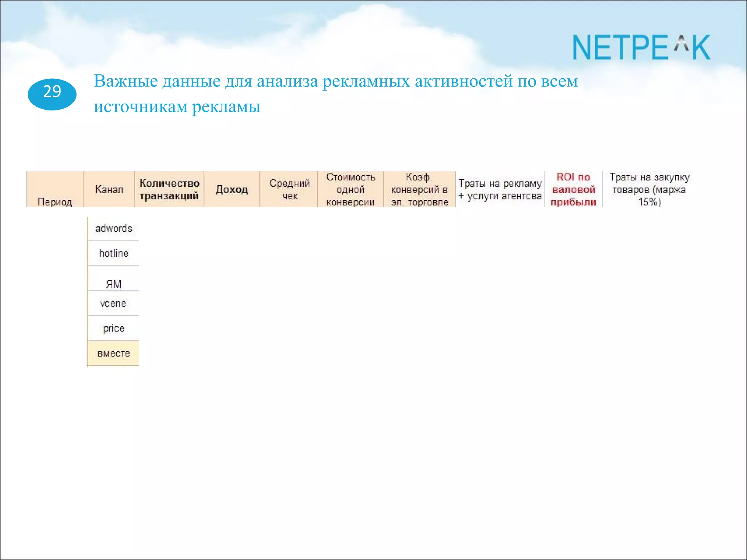Click the Количество транзакций header cell
The image size is (747, 560).
click(x=169, y=189)
